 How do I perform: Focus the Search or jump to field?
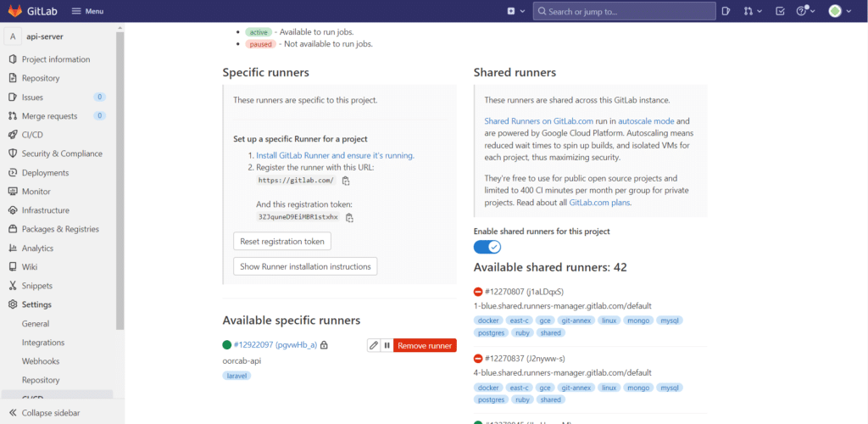(624, 11)
